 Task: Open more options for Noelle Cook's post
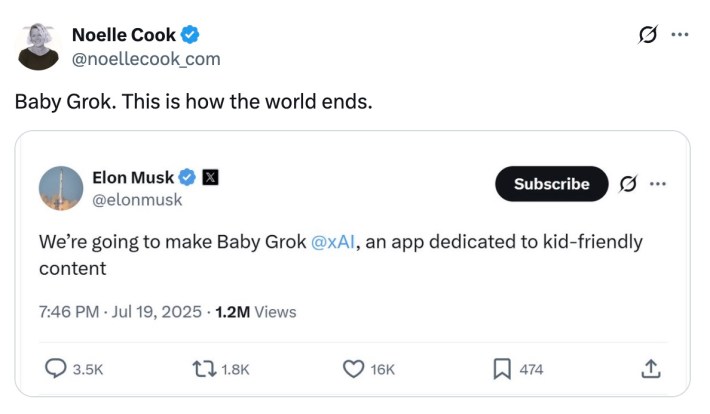(x=680, y=35)
